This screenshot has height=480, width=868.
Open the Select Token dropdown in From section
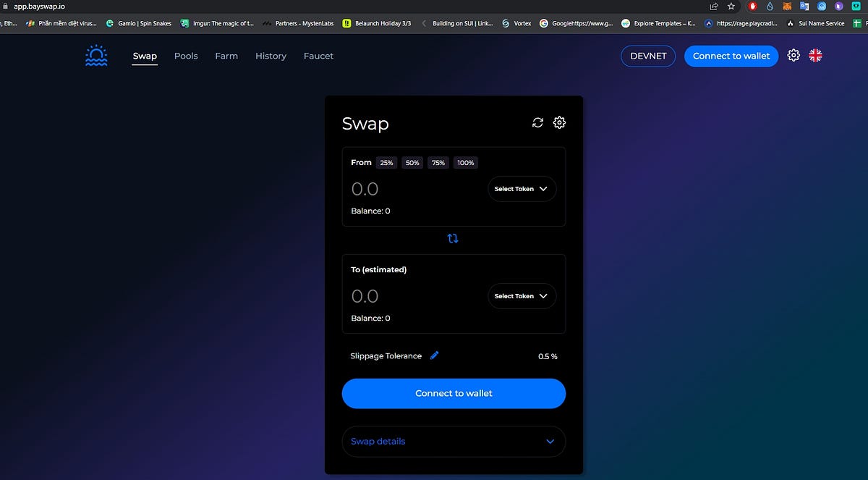[522, 188]
